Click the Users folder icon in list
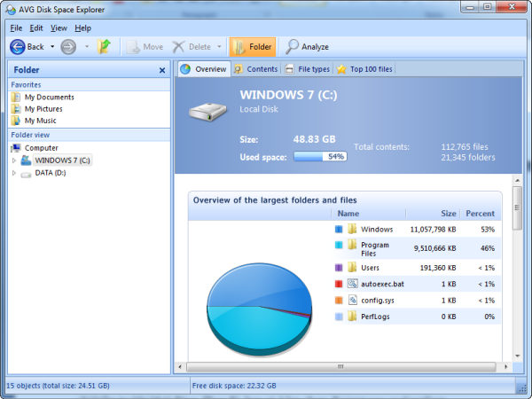 click(352, 267)
